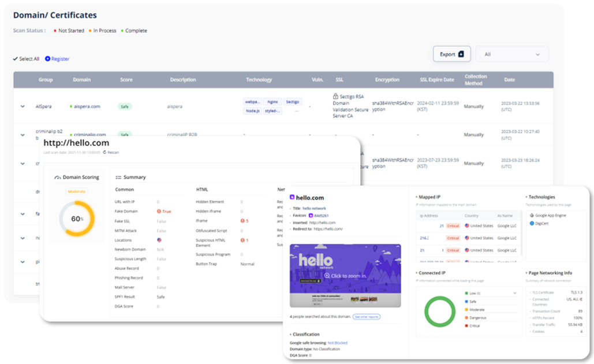594x364 pixels.
Task: Click the blue Safe legend color square
Action: (466, 302)
